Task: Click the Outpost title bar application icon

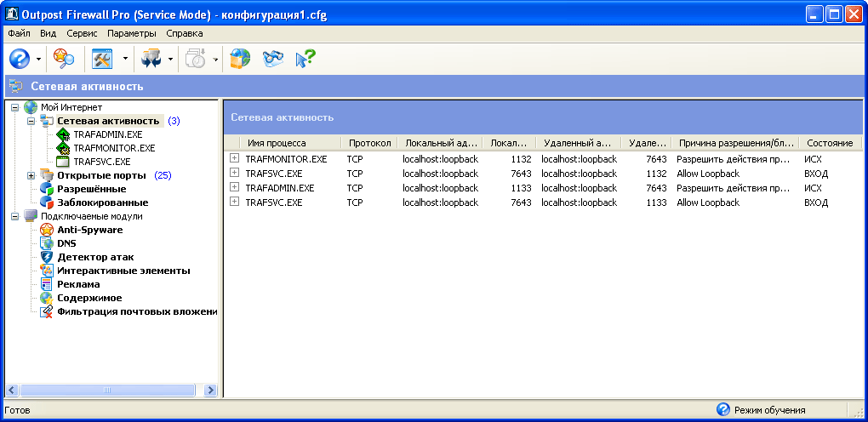Action: coord(12,14)
